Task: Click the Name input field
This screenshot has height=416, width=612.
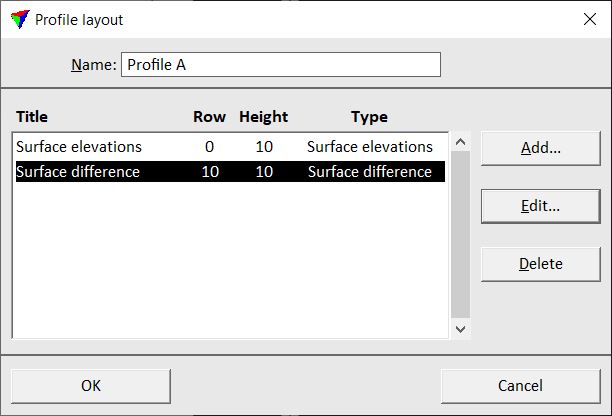Action: click(x=281, y=64)
